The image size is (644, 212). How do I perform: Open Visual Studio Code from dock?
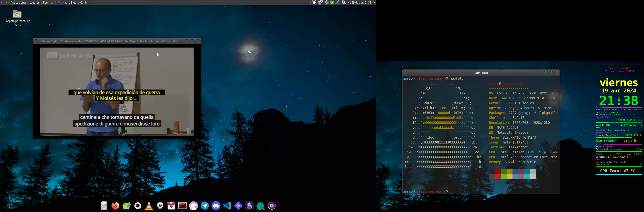tap(227, 206)
